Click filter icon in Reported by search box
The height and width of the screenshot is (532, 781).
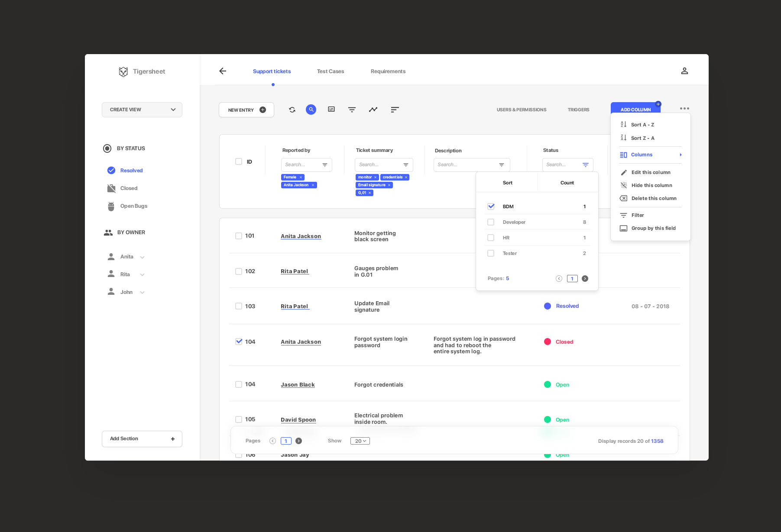point(324,165)
